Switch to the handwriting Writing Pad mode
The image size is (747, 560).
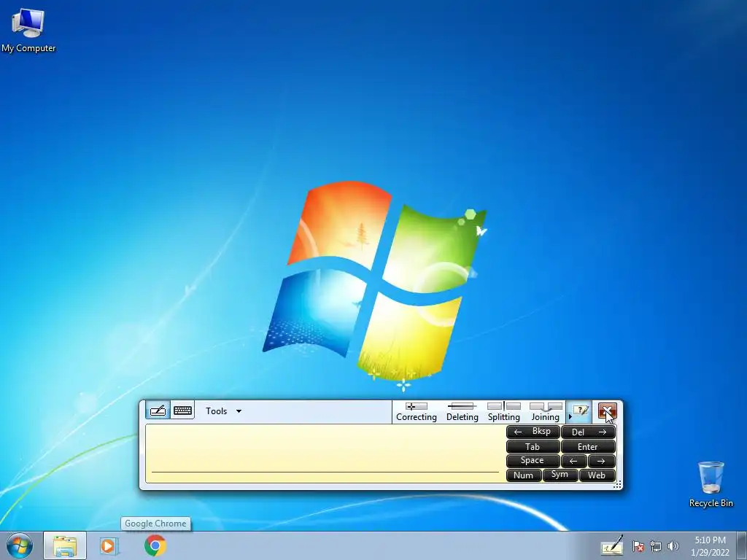point(158,411)
